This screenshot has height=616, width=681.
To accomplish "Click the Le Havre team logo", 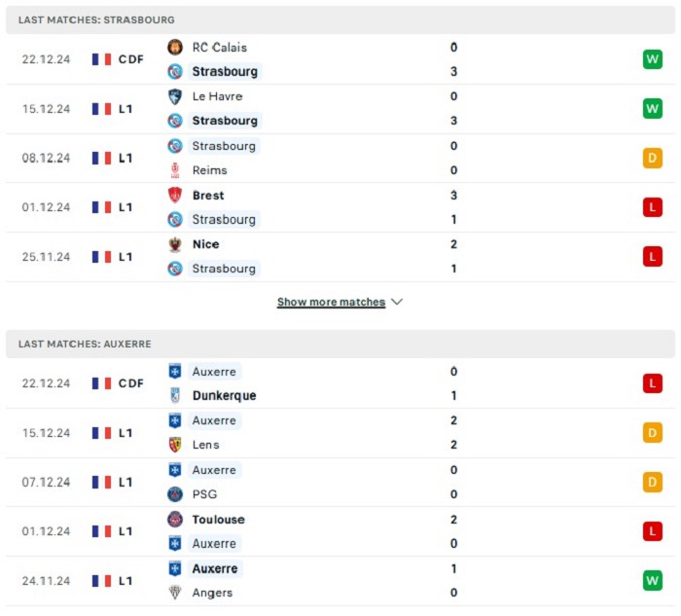I will 175,96.
